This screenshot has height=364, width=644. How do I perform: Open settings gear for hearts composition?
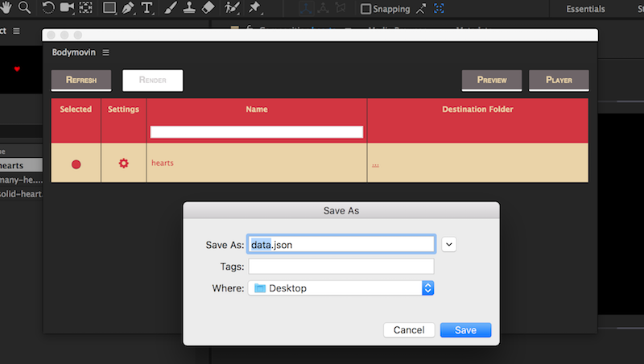[x=124, y=163]
